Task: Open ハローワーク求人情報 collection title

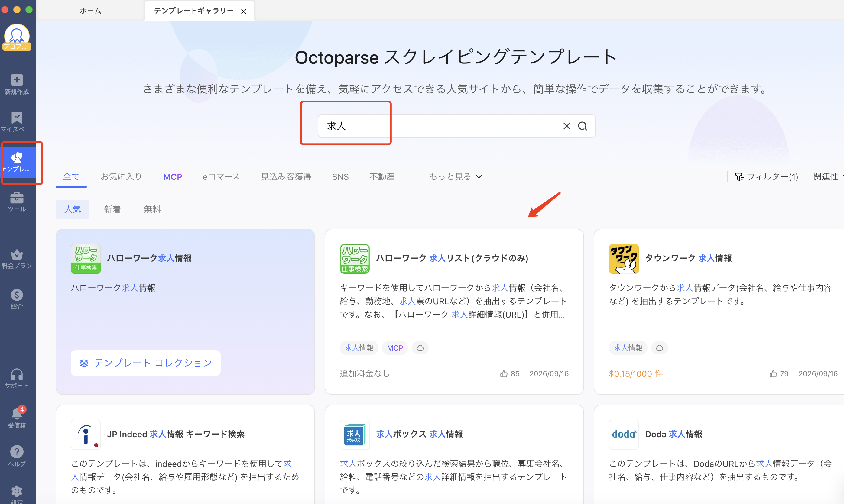Action: [149, 258]
